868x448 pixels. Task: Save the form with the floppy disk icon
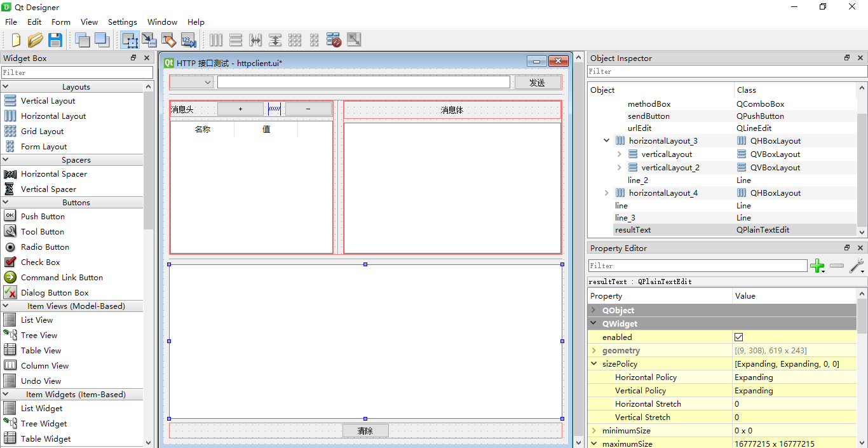point(55,40)
